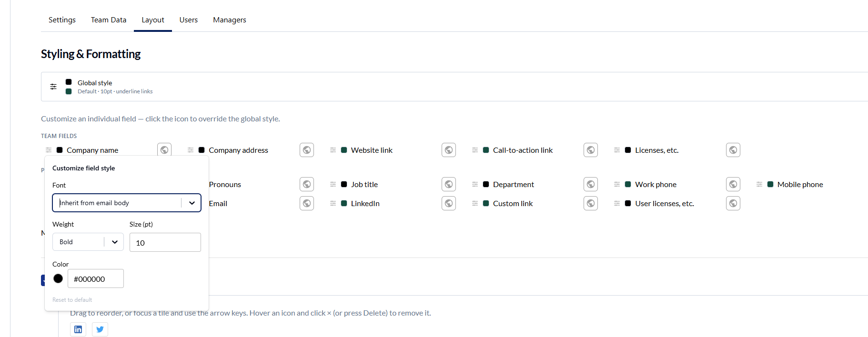Click the Twitter social icon tile
The height and width of the screenshot is (337, 868).
pyautogui.click(x=100, y=329)
